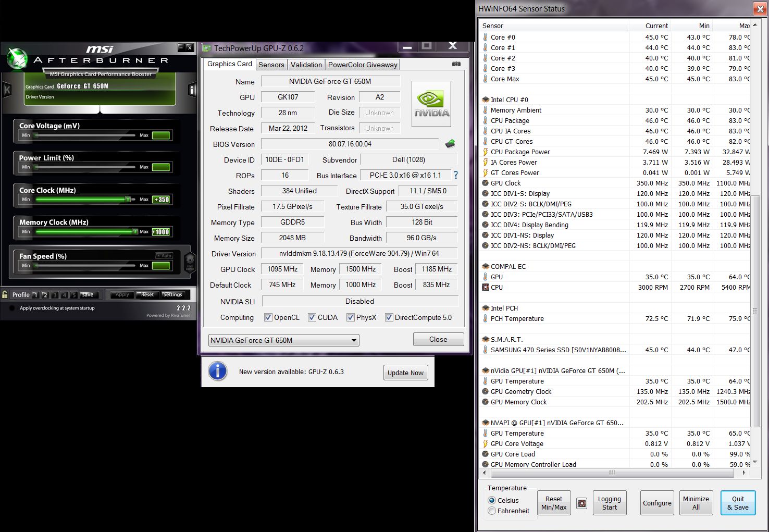The image size is (769, 532).
Task: Toggle the DirectCompute 5.0 checkbox
Action: tap(389, 317)
